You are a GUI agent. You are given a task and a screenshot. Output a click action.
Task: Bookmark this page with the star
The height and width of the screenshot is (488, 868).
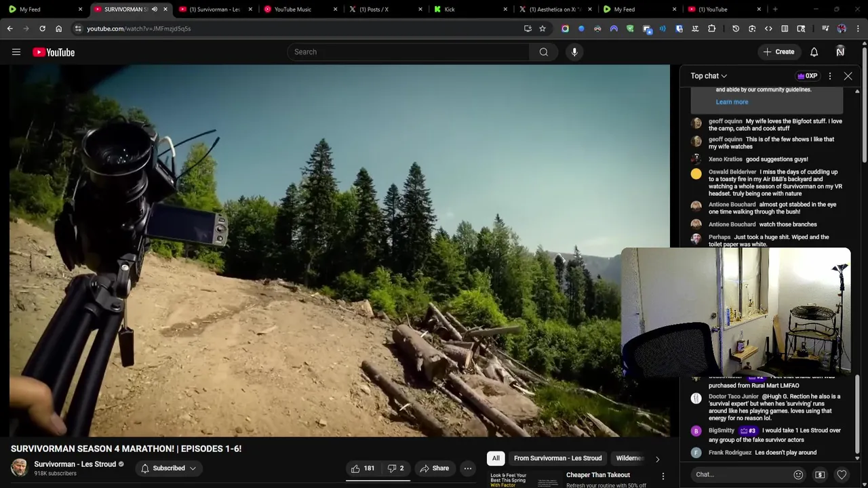click(542, 28)
